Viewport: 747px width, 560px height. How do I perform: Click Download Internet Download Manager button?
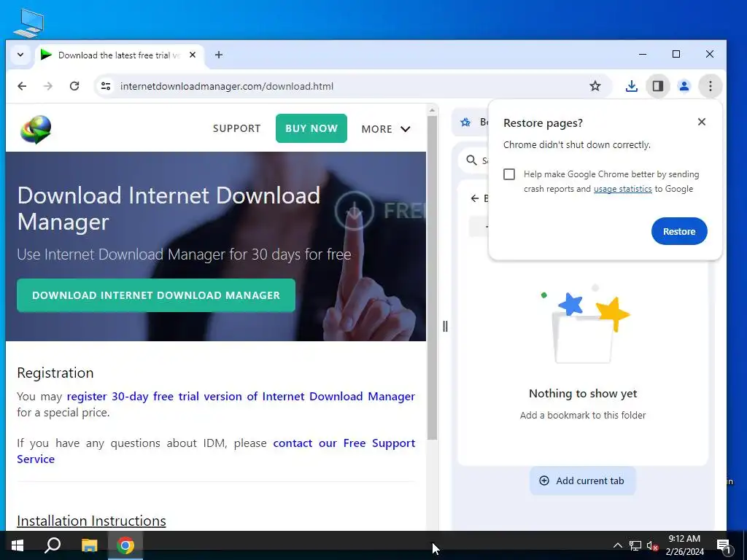[x=156, y=295]
